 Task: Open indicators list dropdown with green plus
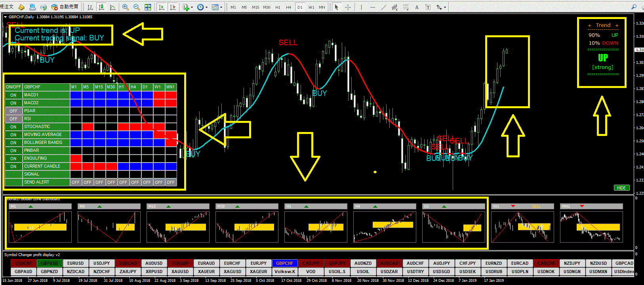coord(188,7)
